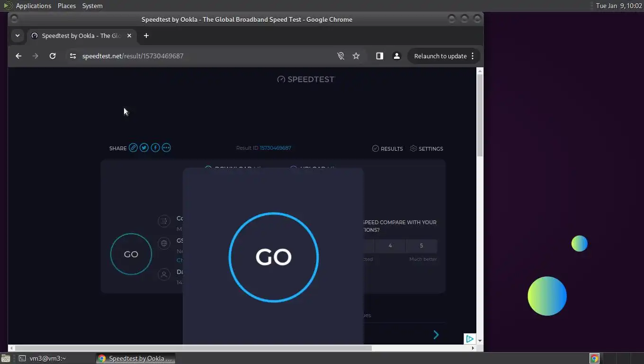
Task: Rate speed comparison as 5
Action: 421,246
